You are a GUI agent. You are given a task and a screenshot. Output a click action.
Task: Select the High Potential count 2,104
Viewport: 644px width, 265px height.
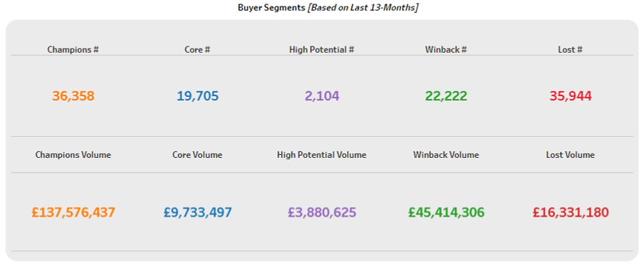tap(322, 96)
